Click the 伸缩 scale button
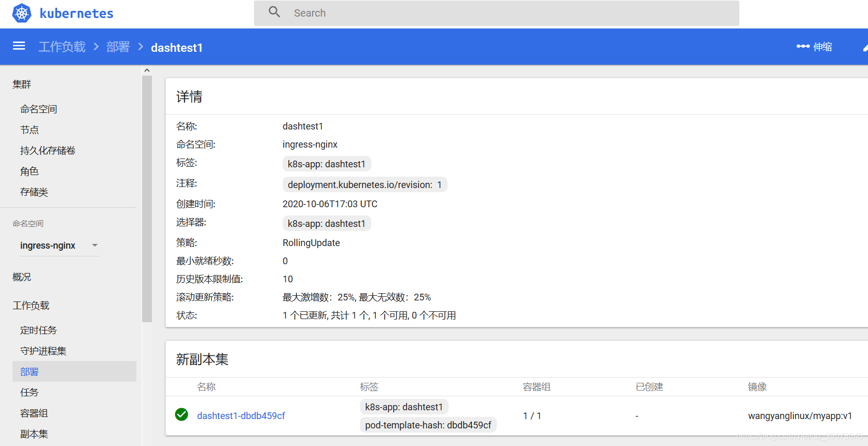 tap(815, 47)
